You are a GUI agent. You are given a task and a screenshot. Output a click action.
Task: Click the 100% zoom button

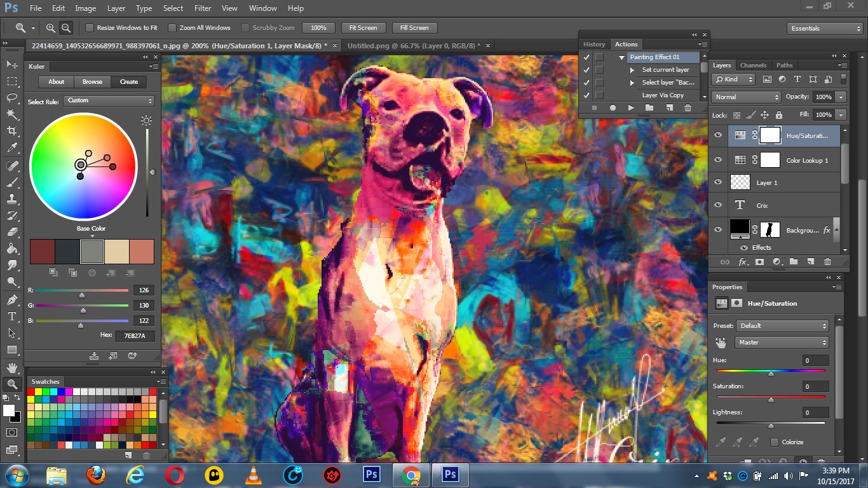[x=318, y=28]
